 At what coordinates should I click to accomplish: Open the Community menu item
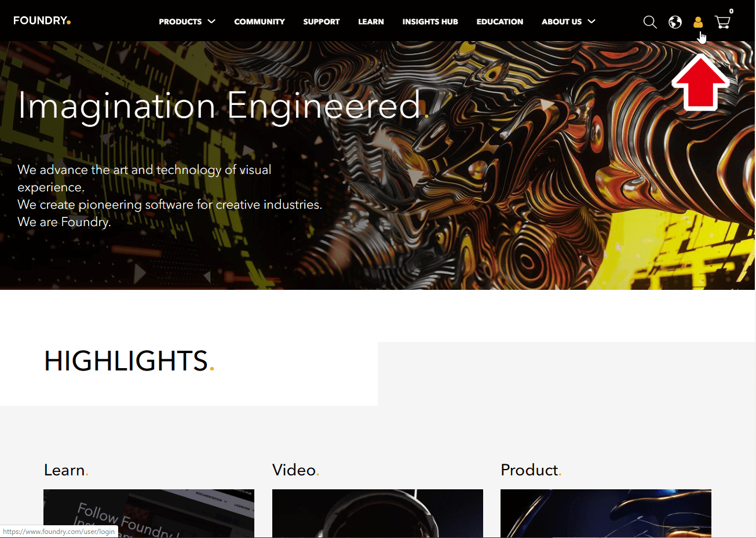coord(260,21)
